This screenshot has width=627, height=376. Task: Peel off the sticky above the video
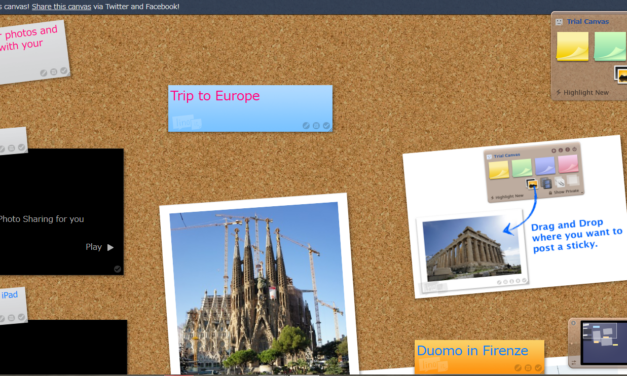pyautogui.click(x=21, y=147)
